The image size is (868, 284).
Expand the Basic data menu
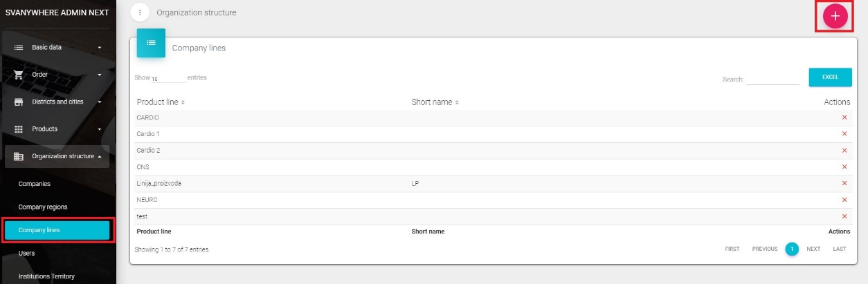(57, 47)
